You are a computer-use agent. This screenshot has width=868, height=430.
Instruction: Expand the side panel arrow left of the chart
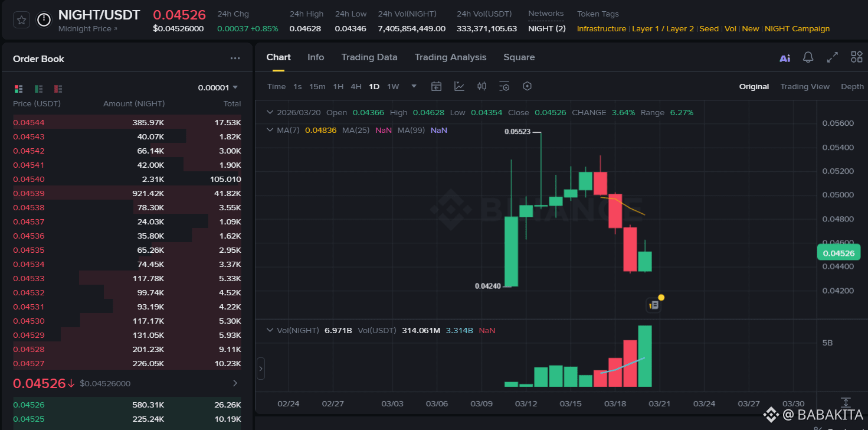pyautogui.click(x=261, y=369)
